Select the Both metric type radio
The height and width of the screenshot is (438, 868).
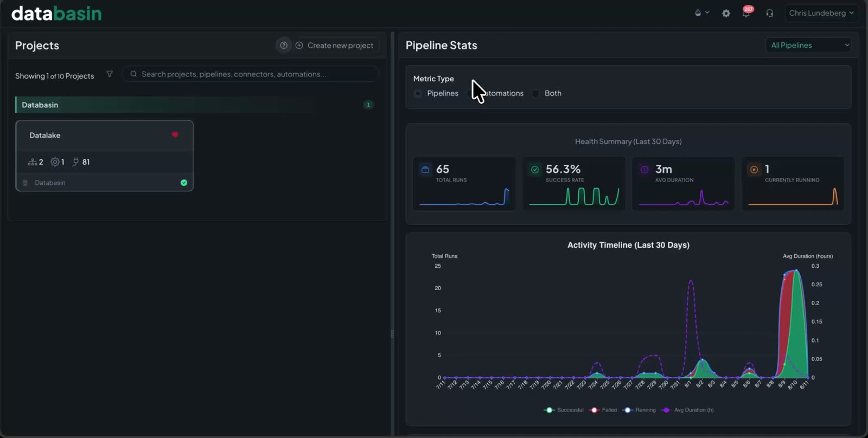coord(535,93)
